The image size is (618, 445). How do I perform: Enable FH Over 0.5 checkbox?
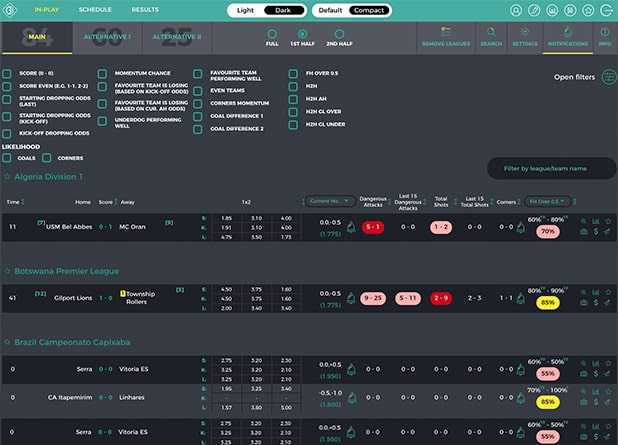coord(293,73)
